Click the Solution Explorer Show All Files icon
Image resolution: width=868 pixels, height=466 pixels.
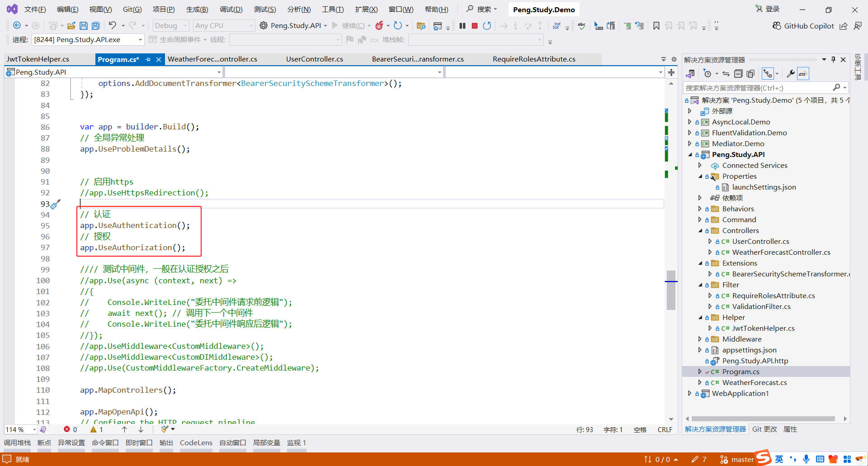750,73
